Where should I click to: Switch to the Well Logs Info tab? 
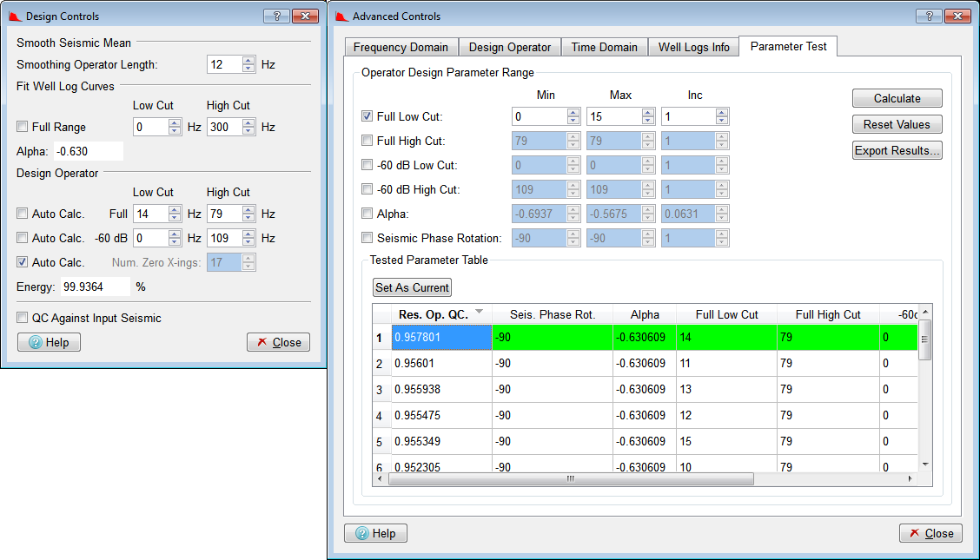(694, 48)
